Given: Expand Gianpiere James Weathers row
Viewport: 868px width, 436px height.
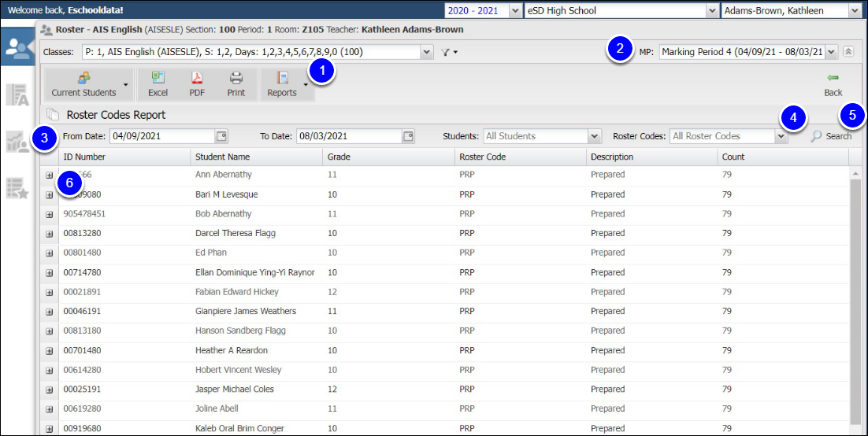Looking at the screenshot, I should tap(50, 312).
